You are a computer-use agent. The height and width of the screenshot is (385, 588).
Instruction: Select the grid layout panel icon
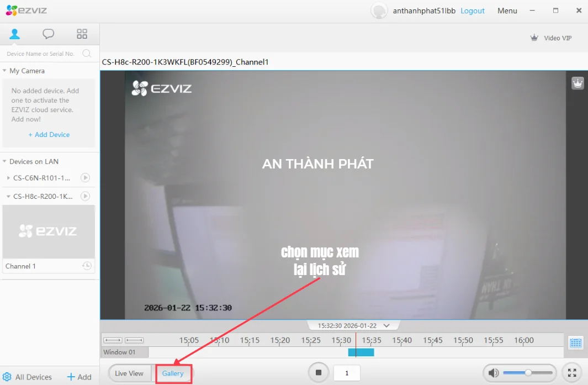tap(82, 33)
